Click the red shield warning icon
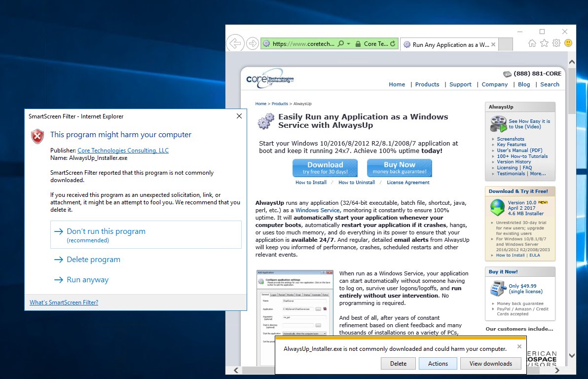The image size is (588, 379). (x=37, y=136)
